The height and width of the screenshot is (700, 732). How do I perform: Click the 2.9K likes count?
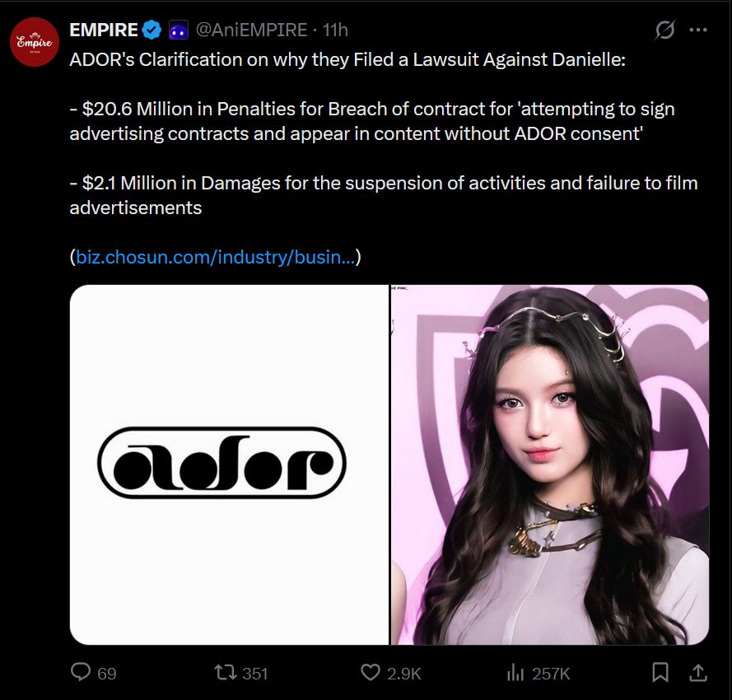403,674
